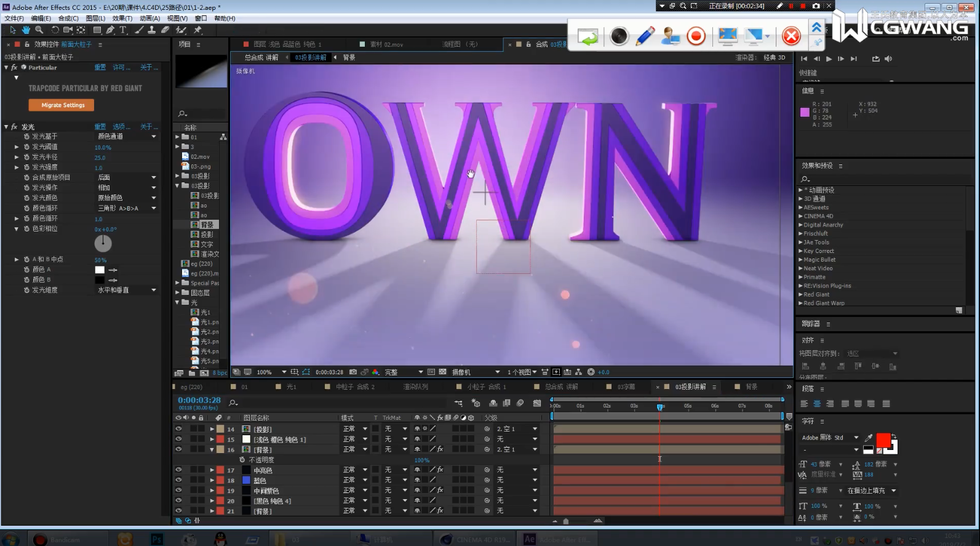This screenshot has height=546, width=980.
Task: Select the Rotation tool
Action: [55, 30]
